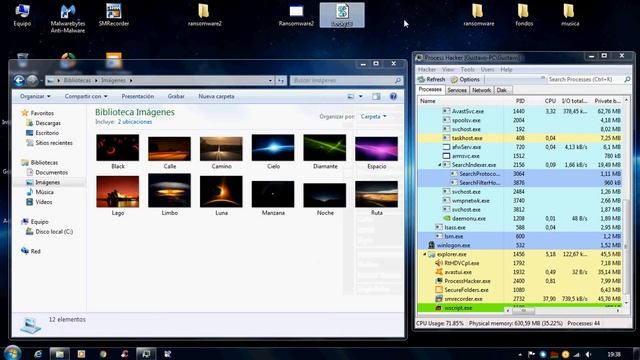Click volume icon in system tray
This screenshot has width=640, height=360.
click(x=588, y=354)
